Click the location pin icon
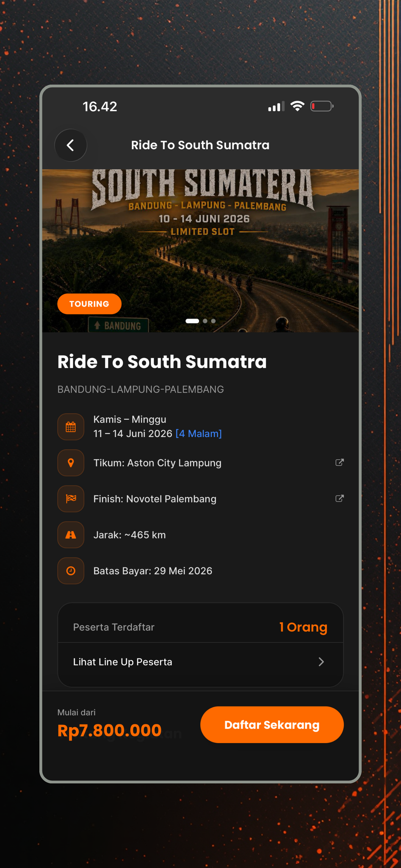This screenshot has height=868, width=401. pos(71,463)
